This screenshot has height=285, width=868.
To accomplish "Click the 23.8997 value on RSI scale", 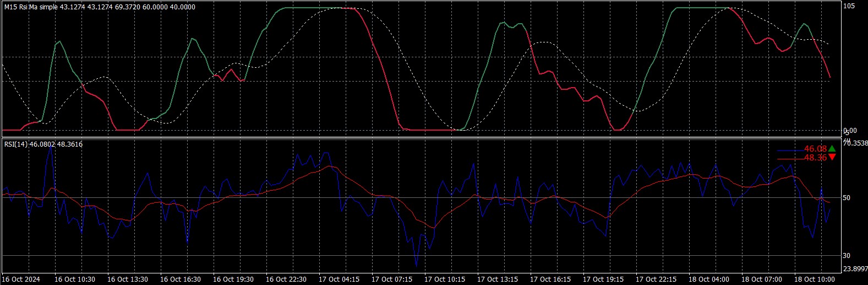I will tap(855, 268).
